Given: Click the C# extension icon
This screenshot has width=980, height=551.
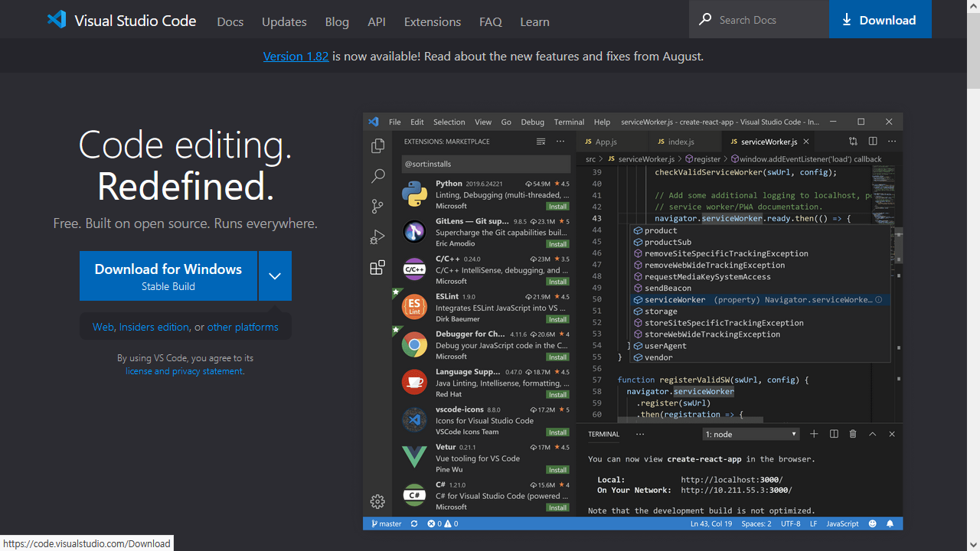Looking at the screenshot, I should click(x=414, y=495).
